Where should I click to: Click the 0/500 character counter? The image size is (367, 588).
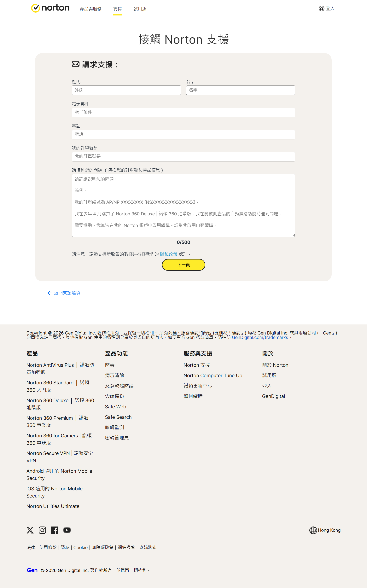pyautogui.click(x=183, y=242)
